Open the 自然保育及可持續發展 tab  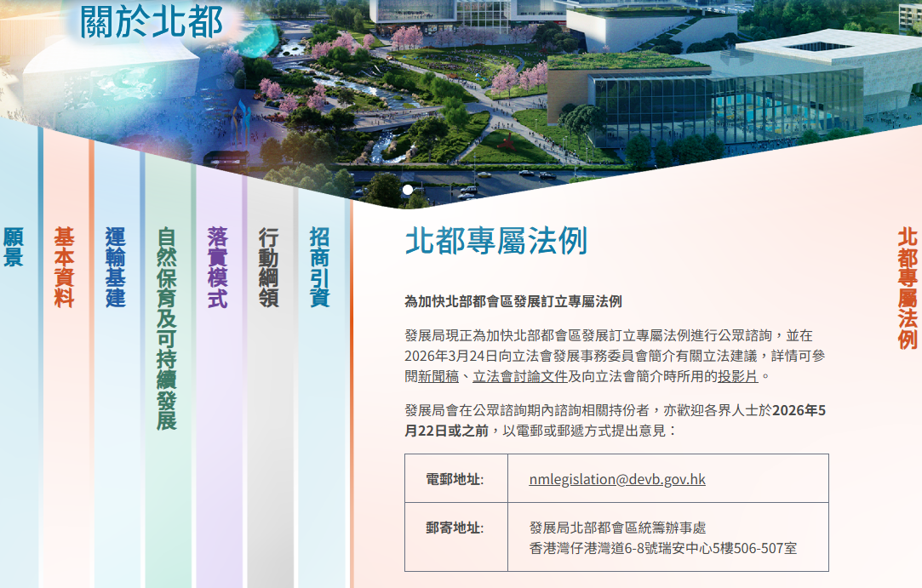(x=167, y=328)
